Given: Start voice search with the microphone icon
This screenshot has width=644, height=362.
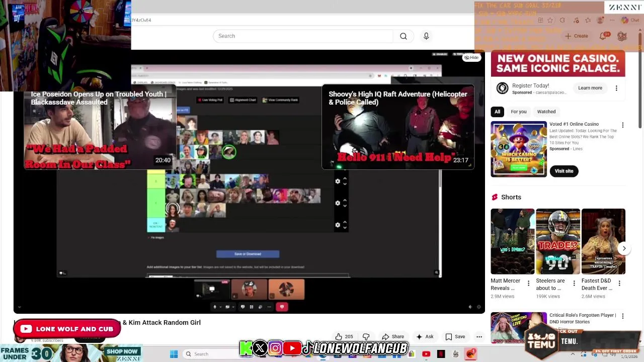Looking at the screenshot, I should click(x=426, y=36).
